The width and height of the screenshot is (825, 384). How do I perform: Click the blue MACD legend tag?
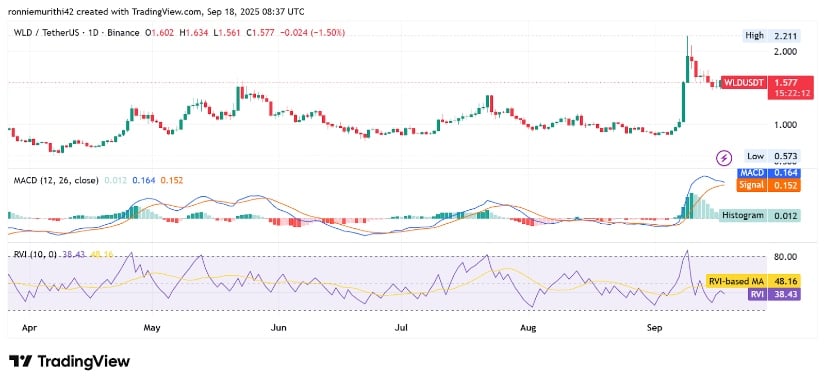point(752,173)
